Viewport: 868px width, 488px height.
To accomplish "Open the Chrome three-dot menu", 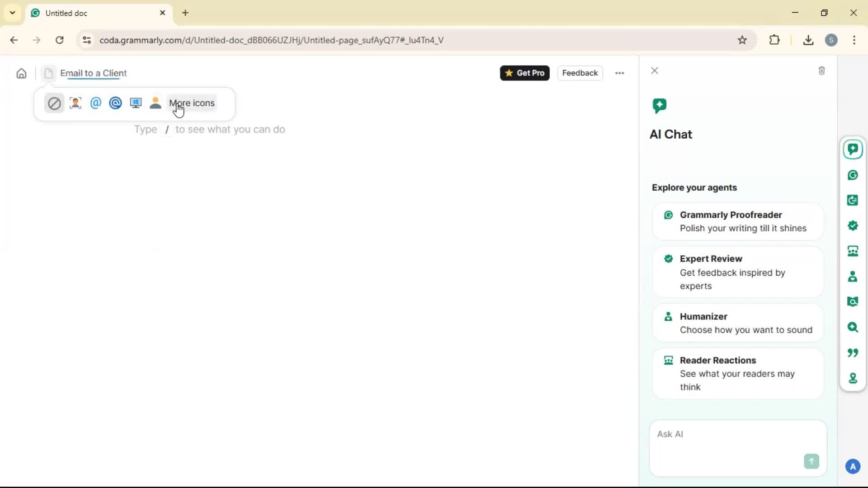I will click(854, 40).
